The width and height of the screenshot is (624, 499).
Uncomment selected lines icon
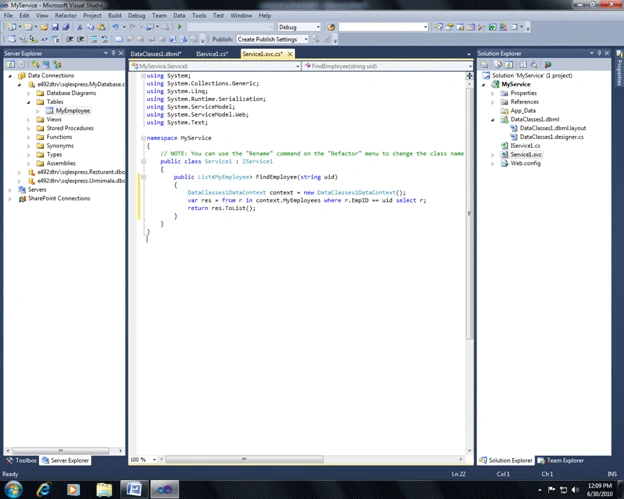[105, 39]
